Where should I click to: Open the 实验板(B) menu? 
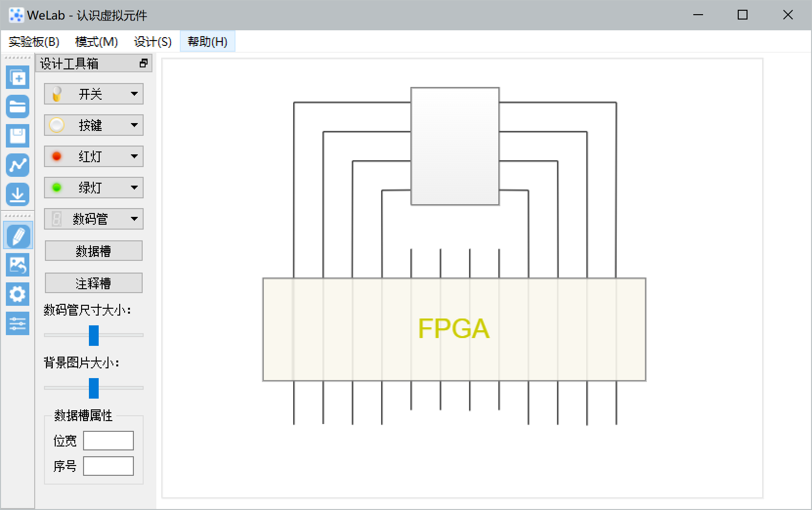coord(34,42)
